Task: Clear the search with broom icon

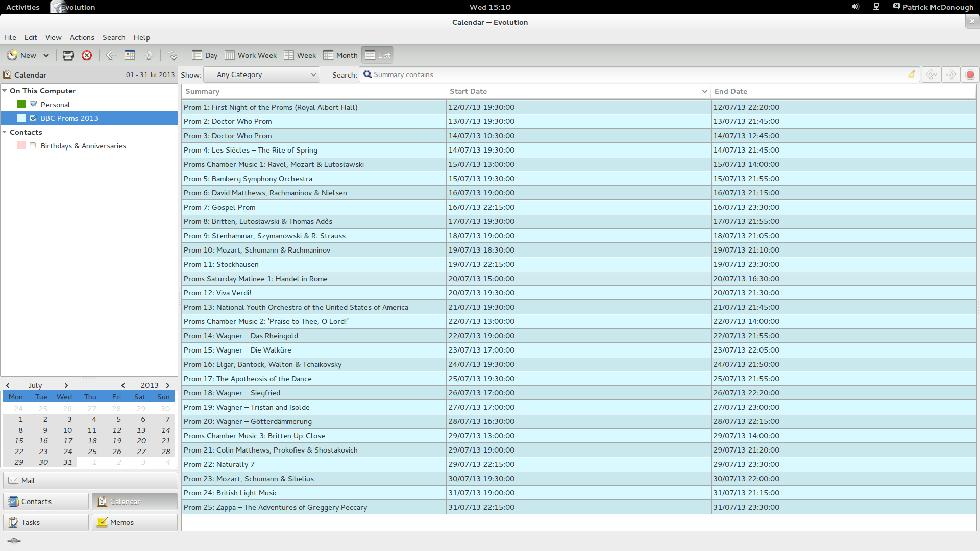Action: [912, 74]
